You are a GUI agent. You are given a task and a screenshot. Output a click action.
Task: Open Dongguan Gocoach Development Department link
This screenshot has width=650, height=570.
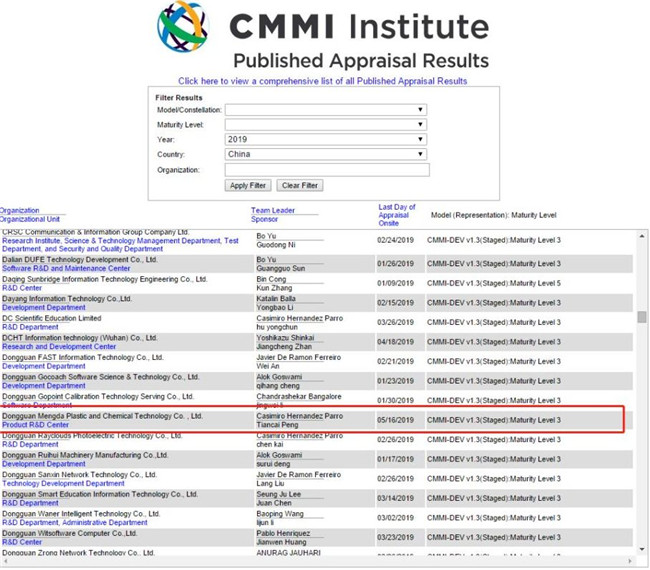pos(44,386)
